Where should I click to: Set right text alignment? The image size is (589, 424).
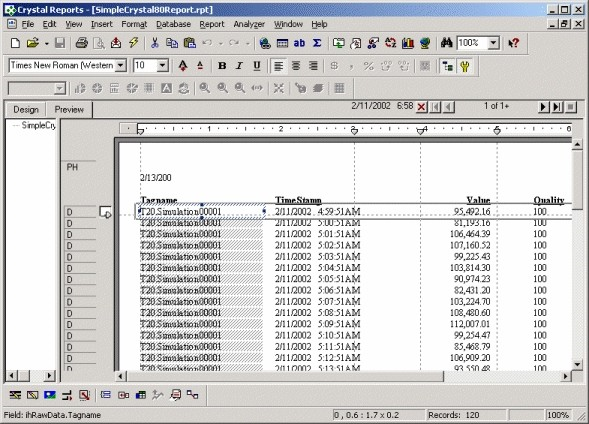coord(313,66)
